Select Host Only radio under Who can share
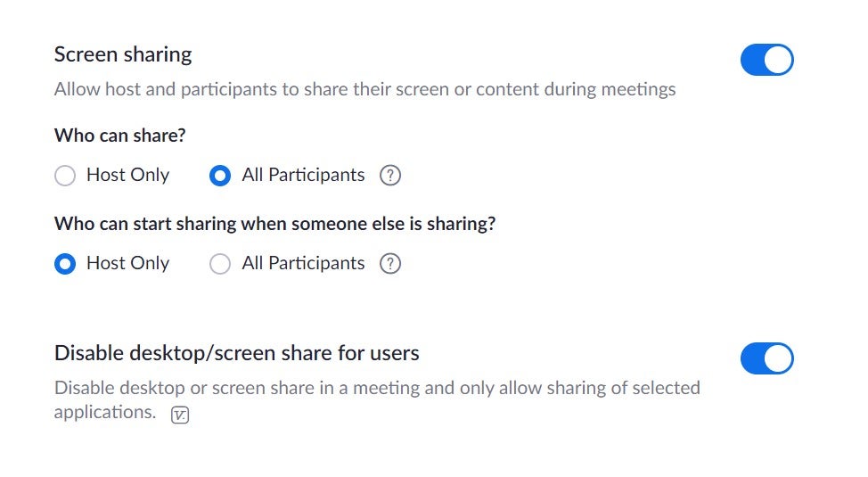 click(65, 176)
